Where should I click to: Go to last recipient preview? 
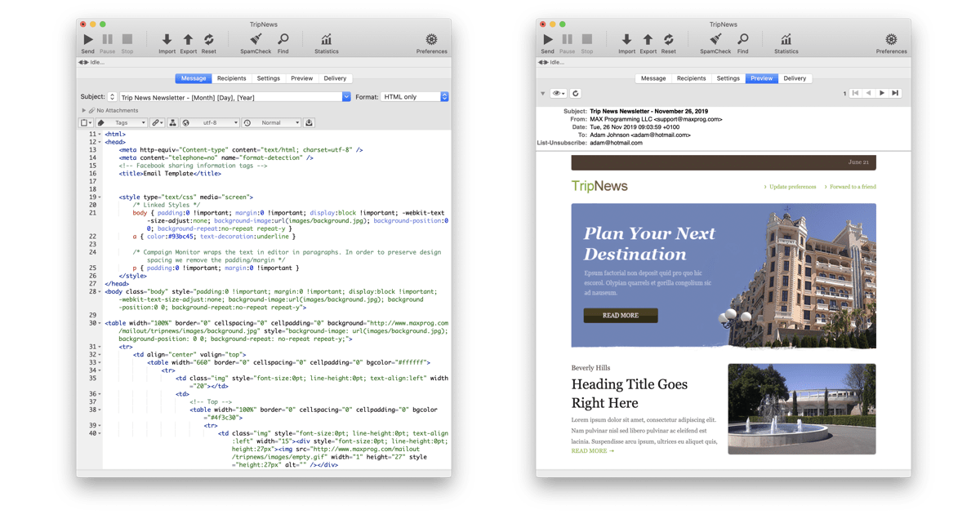(x=895, y=93)
